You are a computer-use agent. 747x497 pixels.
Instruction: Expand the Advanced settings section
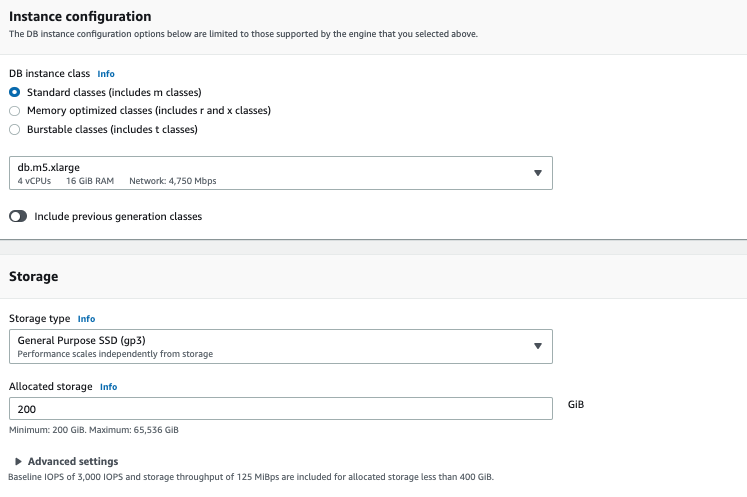(72, 461)
